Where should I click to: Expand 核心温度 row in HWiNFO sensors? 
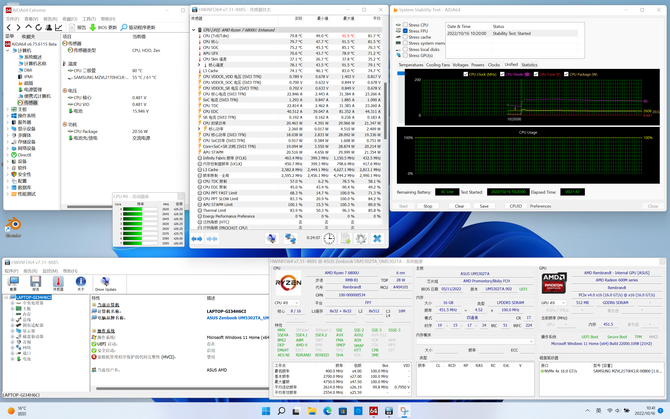(x=199, y=65)
